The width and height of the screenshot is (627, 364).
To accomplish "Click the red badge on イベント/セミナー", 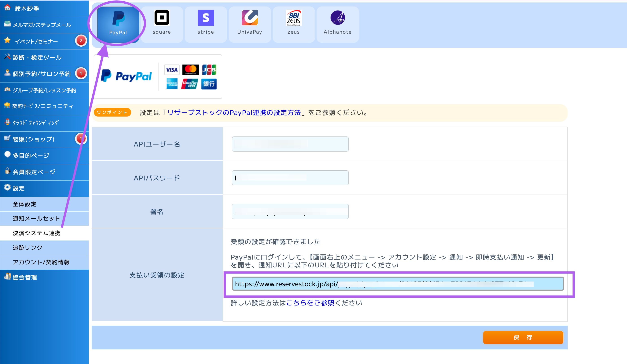I will coord(81,41).
